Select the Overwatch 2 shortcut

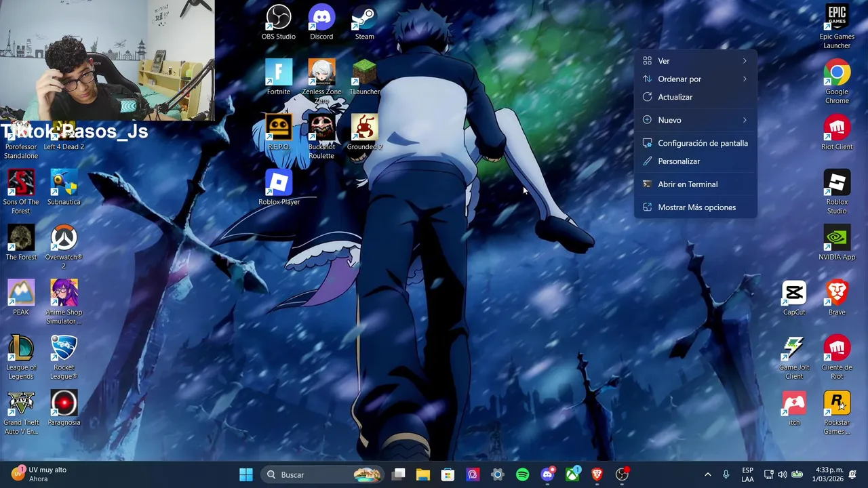point(64,247)
